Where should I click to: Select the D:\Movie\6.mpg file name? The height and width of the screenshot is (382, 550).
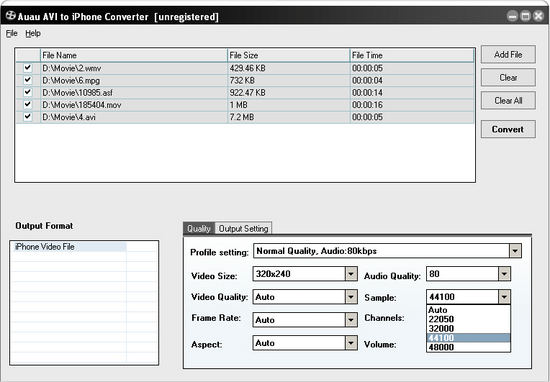tap(71, 80)
